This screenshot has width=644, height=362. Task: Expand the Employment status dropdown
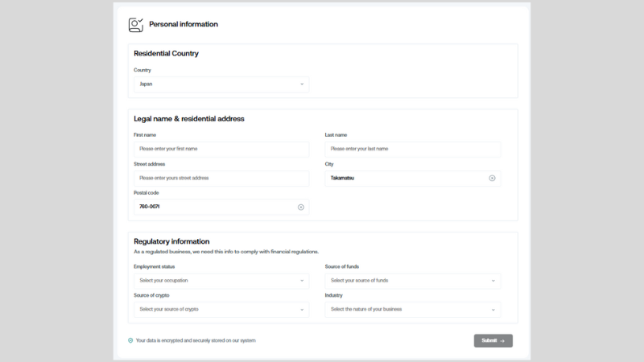tap(221, 281)
